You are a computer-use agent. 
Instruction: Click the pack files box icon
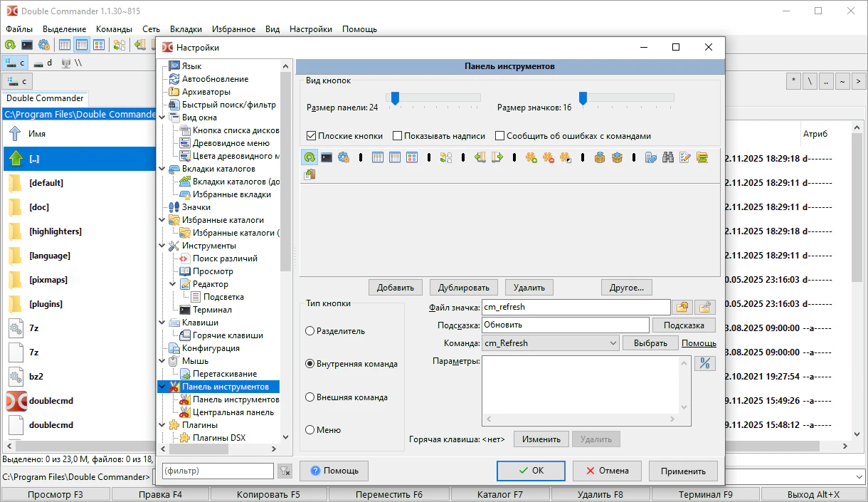600,157
